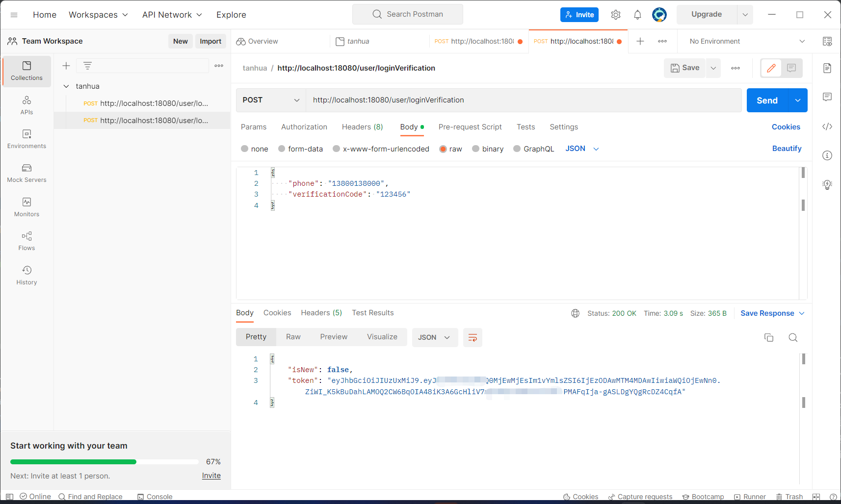
Task: Click the settings gear icon
Action: click(616, 15)
